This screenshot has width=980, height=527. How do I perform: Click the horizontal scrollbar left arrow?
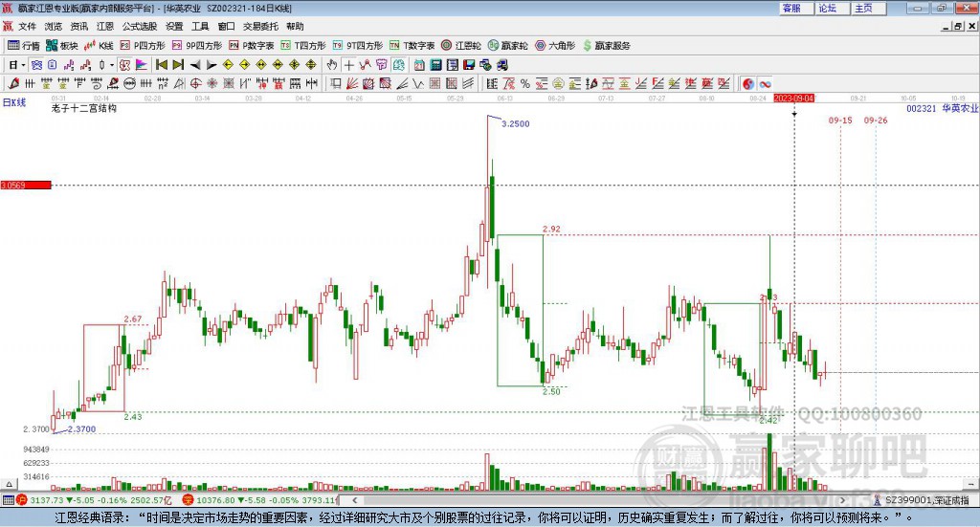[354, 500]
